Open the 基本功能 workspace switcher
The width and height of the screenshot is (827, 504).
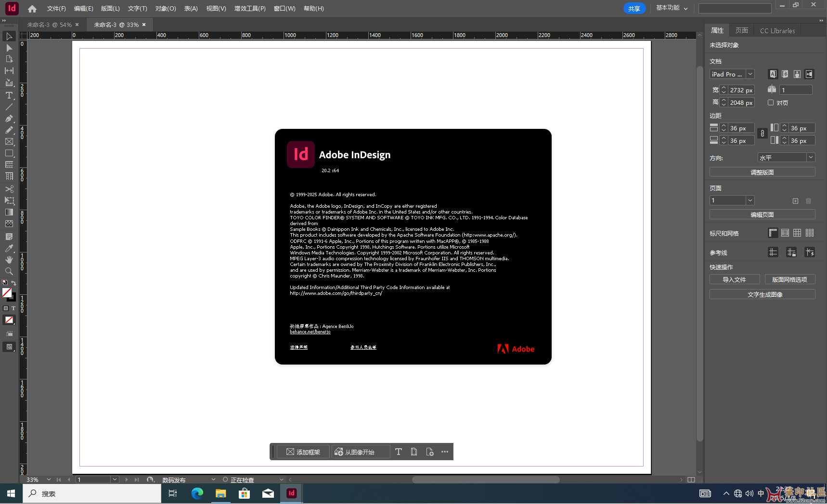pyautogui.click(x=672, y=8)
